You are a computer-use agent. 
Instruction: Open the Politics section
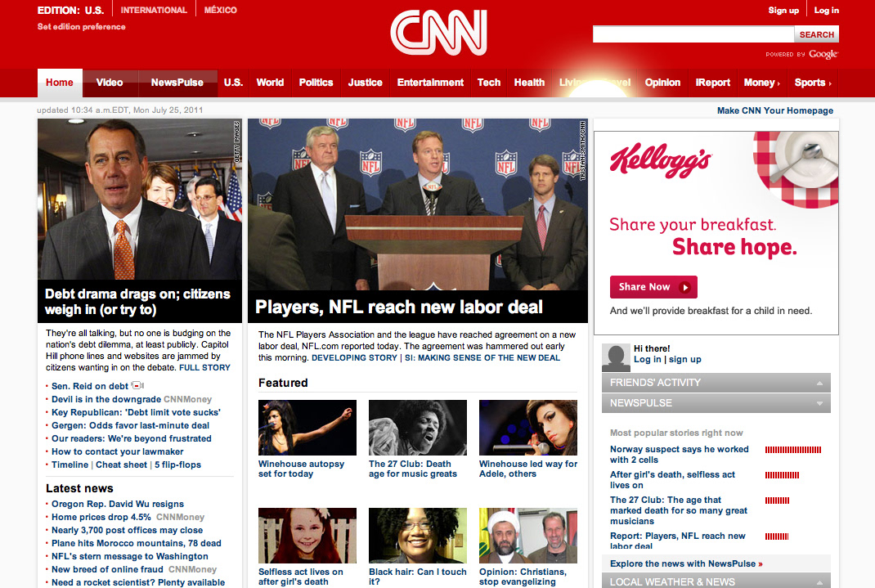[x=316, y=83]
